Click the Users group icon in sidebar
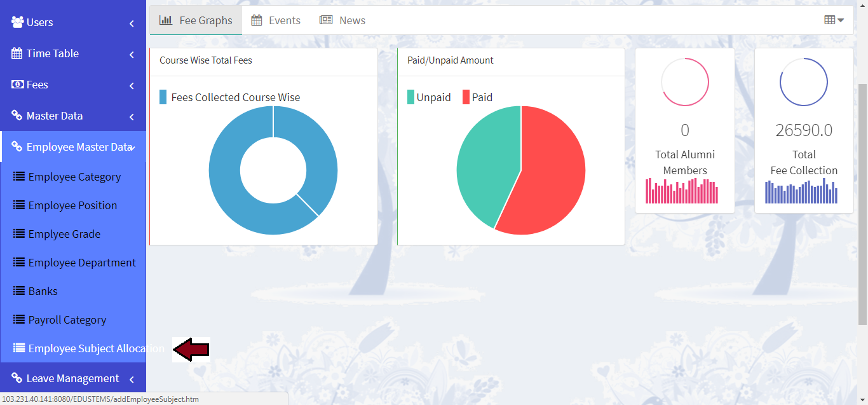This screenshot has height=405, width=868. pyautogui.click(x=17, y=22)
